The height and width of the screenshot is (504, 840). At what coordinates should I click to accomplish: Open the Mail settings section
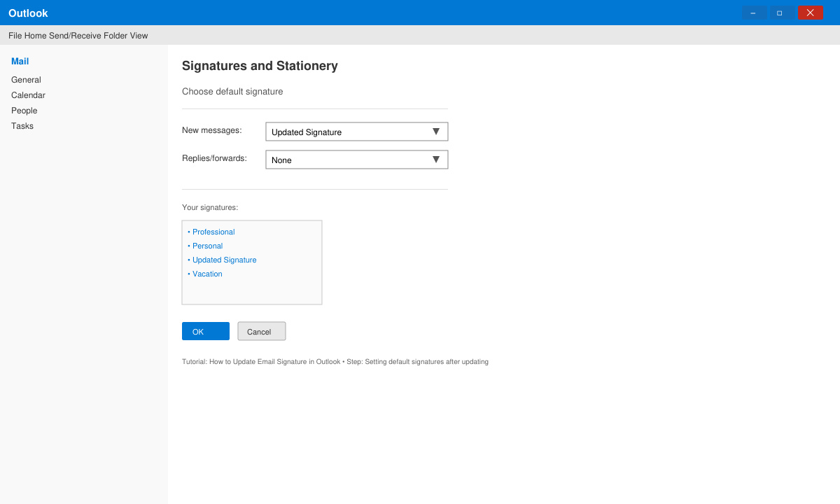(x=20, y=62)
